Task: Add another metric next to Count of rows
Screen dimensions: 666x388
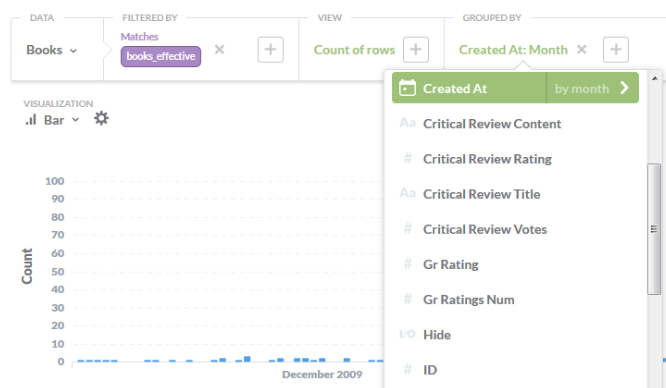Action: click(x=416, y=50)
